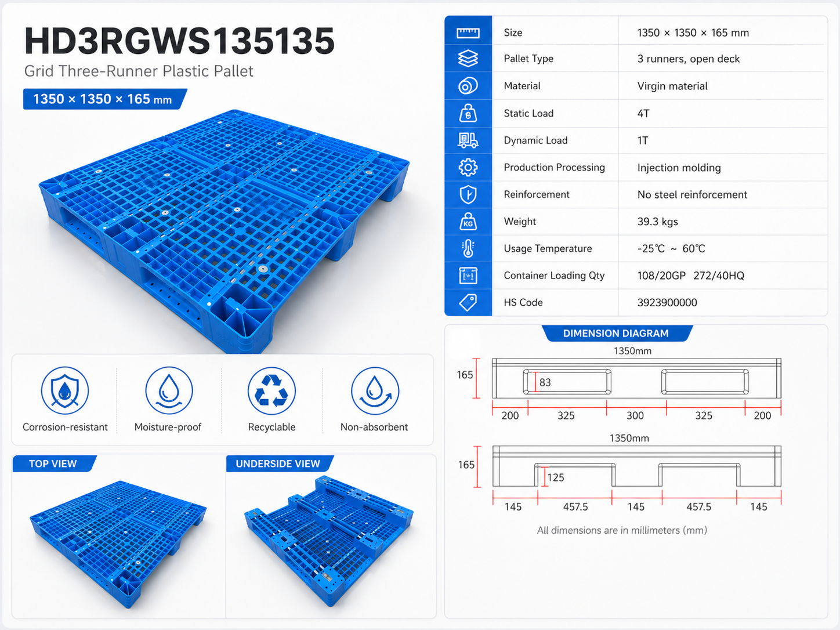The image size is (840, 630).
Task: Click the forklift truck icon for Dynamic Load
Action: (468, 140)
